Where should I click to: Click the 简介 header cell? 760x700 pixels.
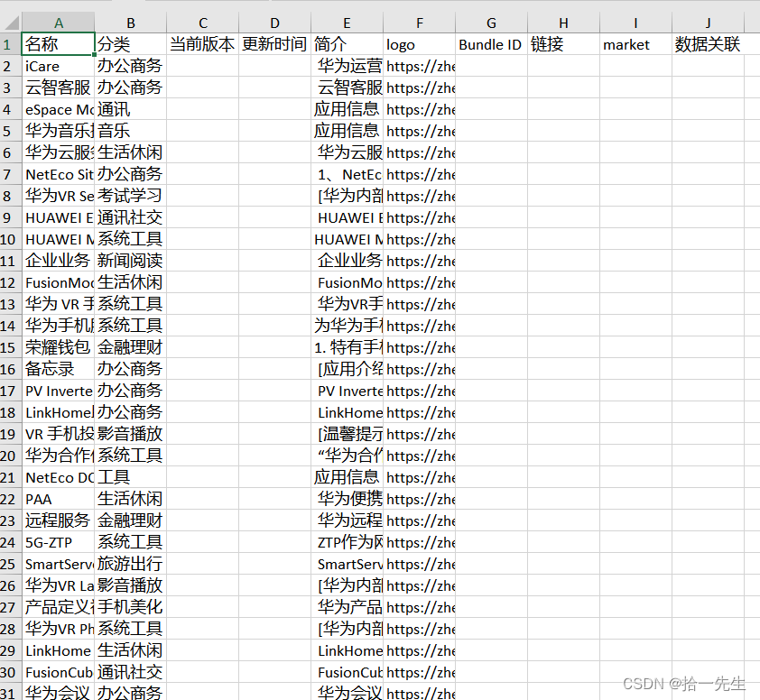coord(347,44)
